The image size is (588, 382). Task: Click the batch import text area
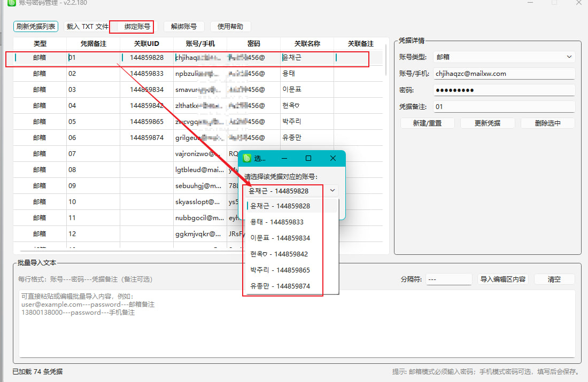point(297,324)
